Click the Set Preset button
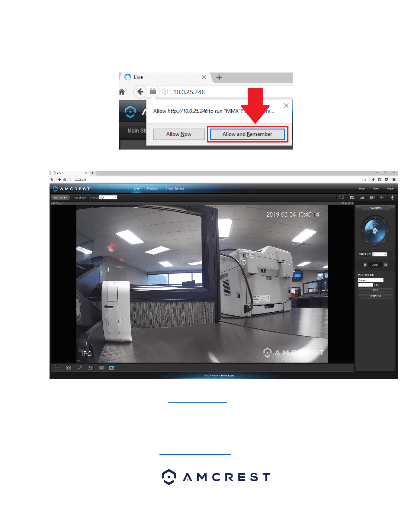Viewport: 411px width, 532px height. click(376, 296)
